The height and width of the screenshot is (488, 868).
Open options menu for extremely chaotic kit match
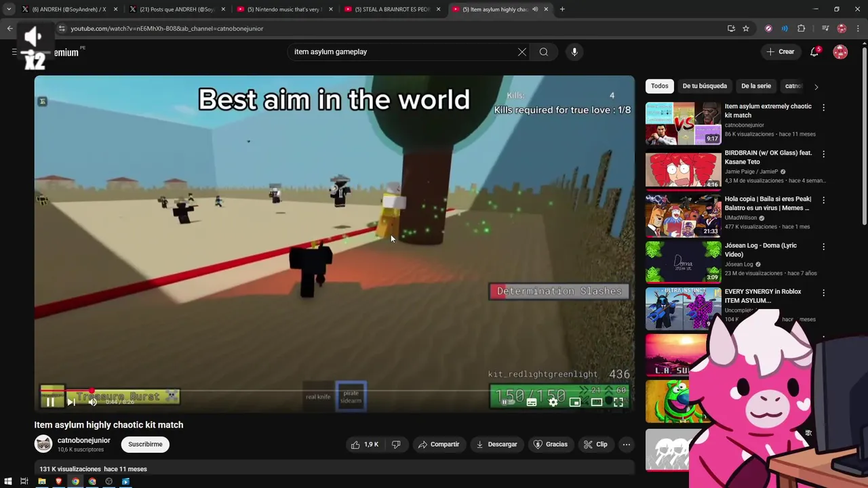click(x=824, y=108)
